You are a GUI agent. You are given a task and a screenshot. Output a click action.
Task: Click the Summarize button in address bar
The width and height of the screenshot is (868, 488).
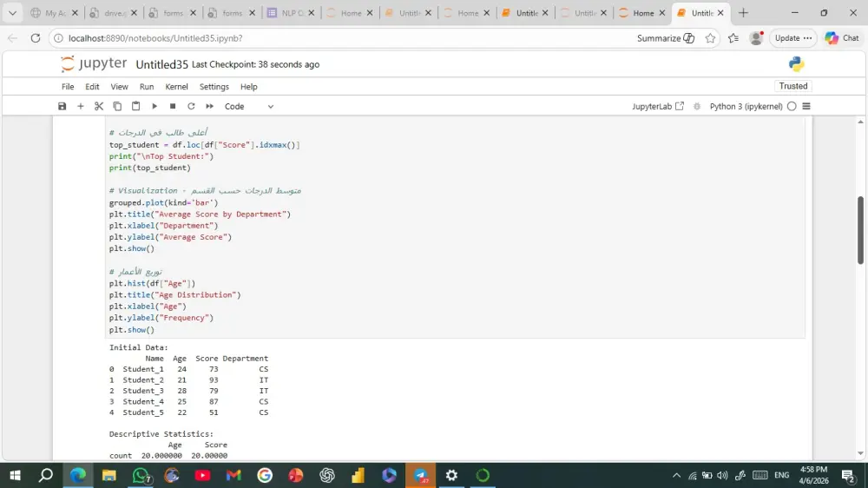666,38
